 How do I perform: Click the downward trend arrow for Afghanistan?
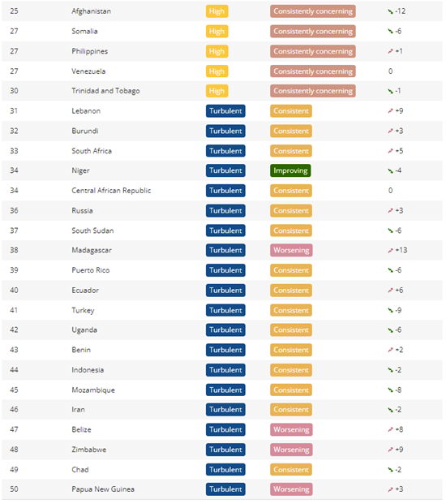tap(390, 11)
